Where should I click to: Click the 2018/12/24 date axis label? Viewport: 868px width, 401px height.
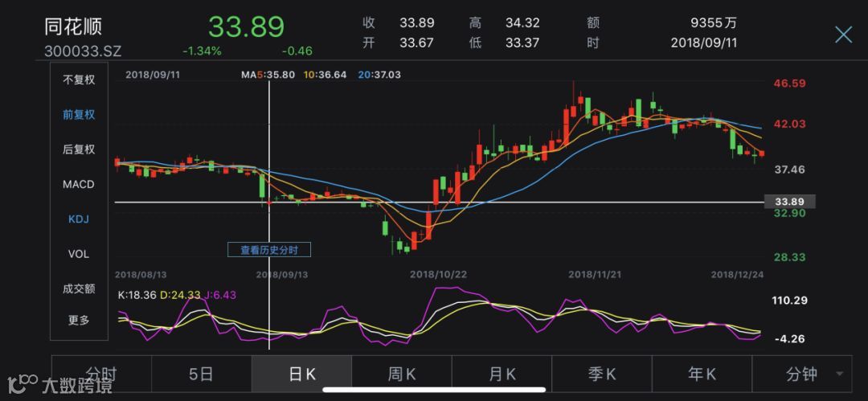[x=737, y=274]
